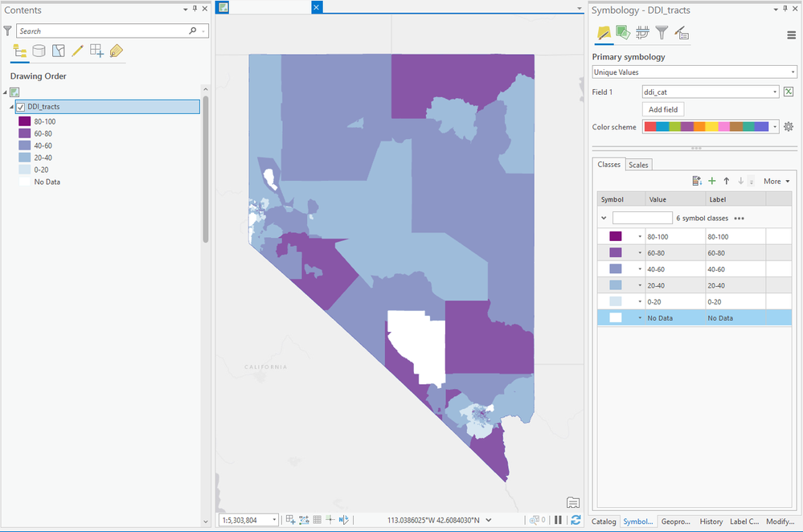
Task: Click Add all values icon in Classes
Action: point(697,181)
